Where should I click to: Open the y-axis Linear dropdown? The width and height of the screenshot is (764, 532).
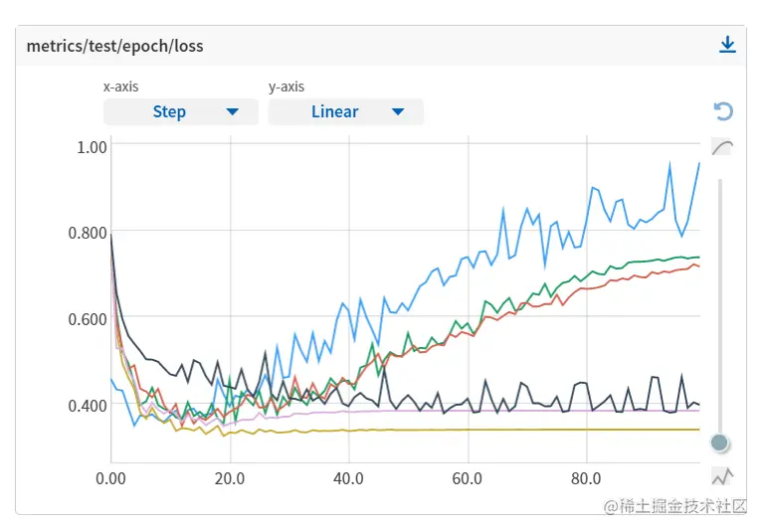point(345,111)
